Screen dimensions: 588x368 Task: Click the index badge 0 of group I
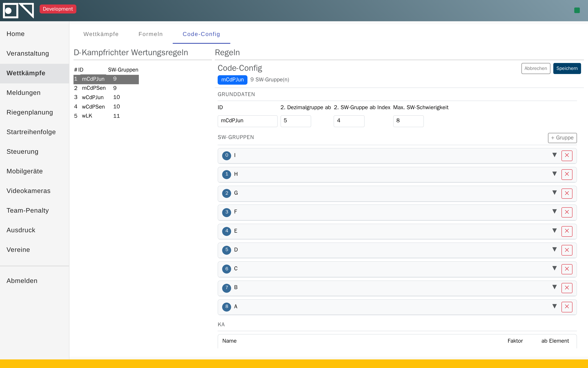(x=226, y=156)
